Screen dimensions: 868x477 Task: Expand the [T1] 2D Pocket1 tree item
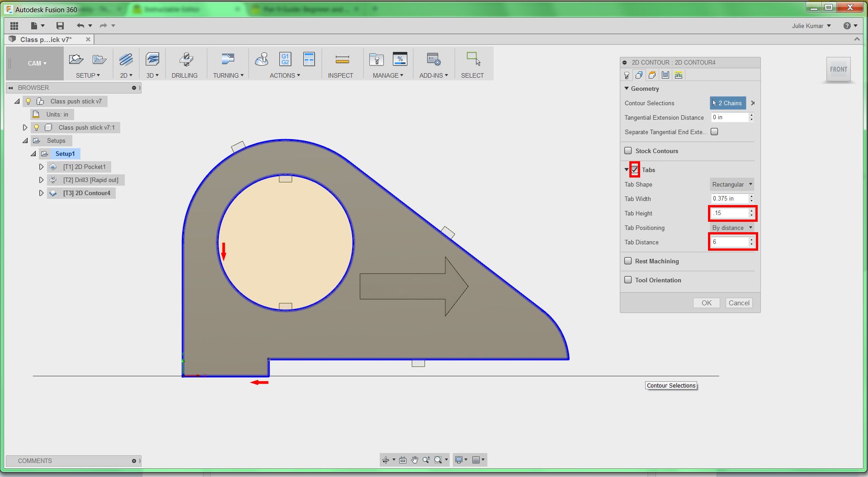click(x=41, y=167)
